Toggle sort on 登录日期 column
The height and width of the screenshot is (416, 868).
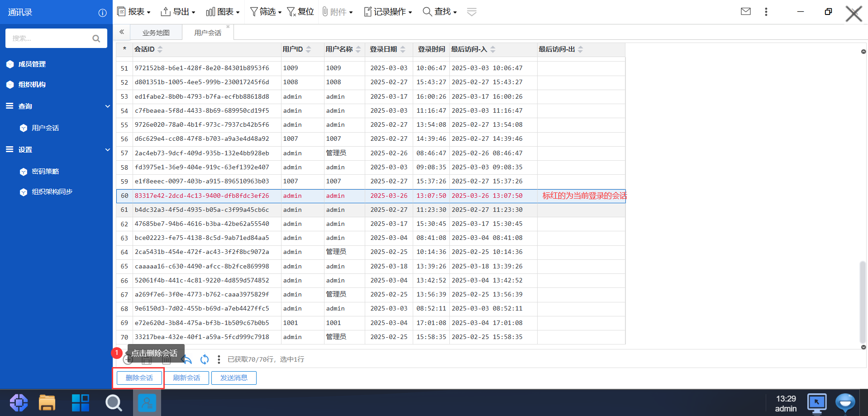click(x=403, y=49)
